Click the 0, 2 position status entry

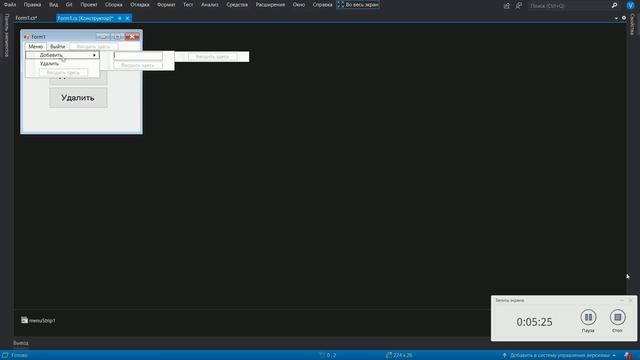pos(328,356)
